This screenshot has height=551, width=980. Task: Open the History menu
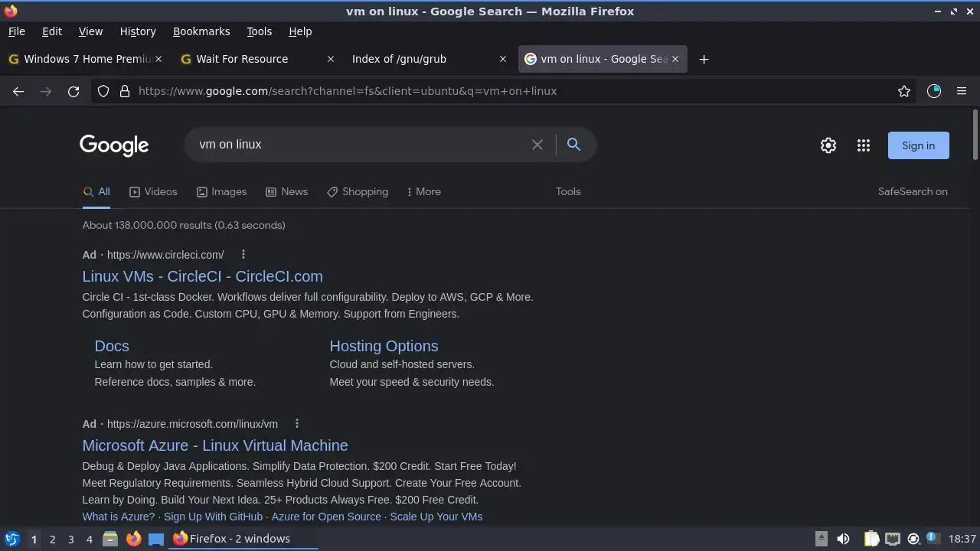tap(138, 31)
